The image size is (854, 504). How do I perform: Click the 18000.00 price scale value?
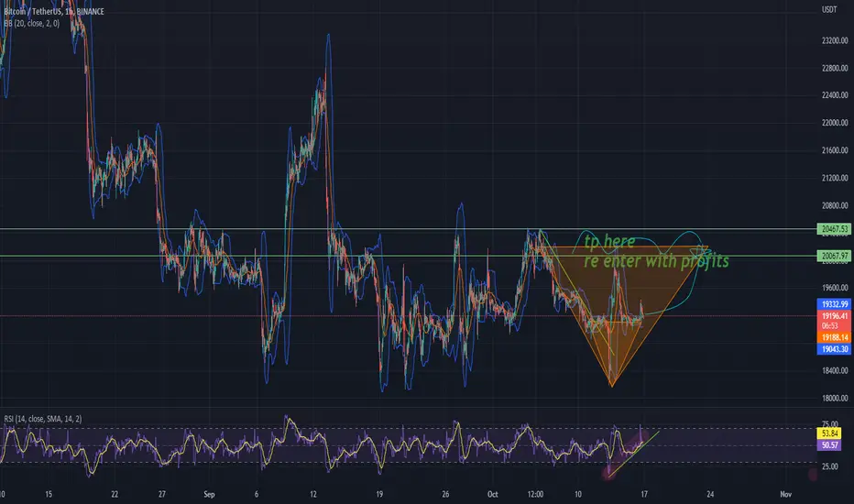coord(835,399)
